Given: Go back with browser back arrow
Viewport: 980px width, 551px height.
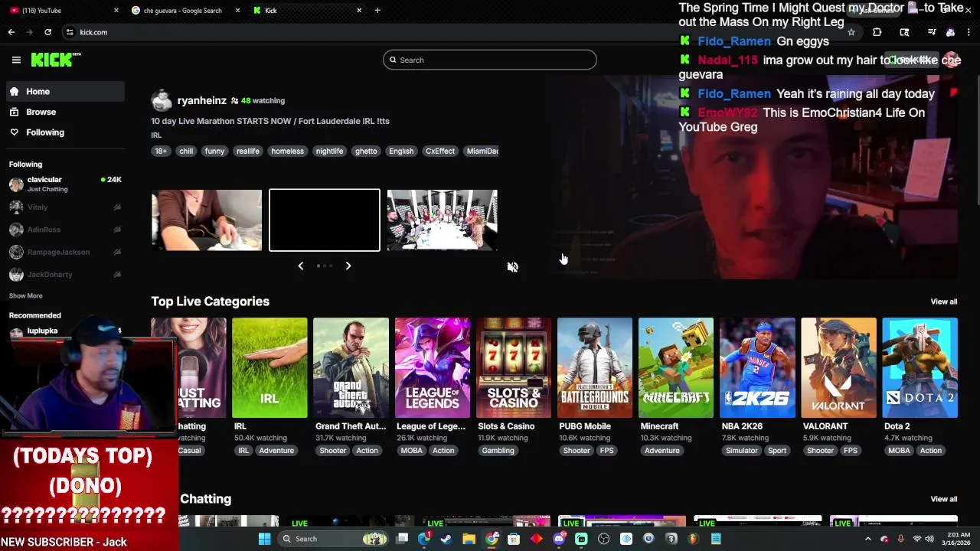Looking at the screenshot, I should click(11, 32).
